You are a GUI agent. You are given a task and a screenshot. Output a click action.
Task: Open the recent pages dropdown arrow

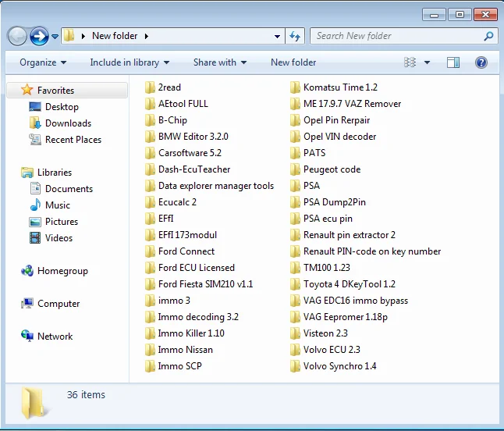tap(55, 37)
